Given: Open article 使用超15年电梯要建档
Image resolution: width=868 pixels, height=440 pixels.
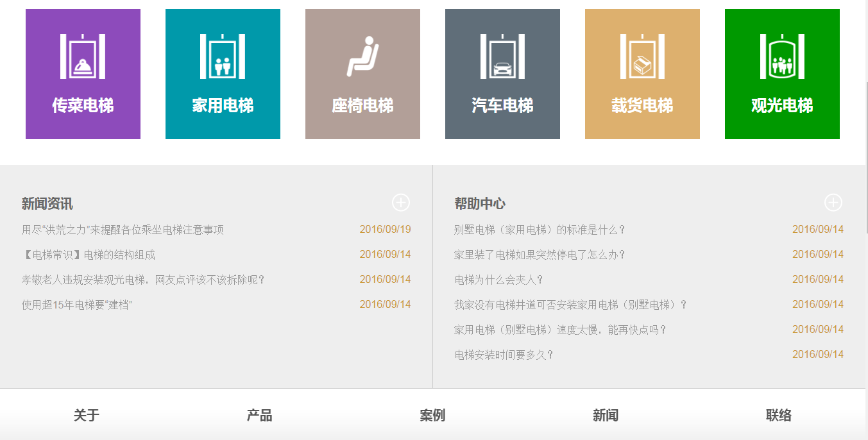Looking at the screenshot, I should click(77, 305).
